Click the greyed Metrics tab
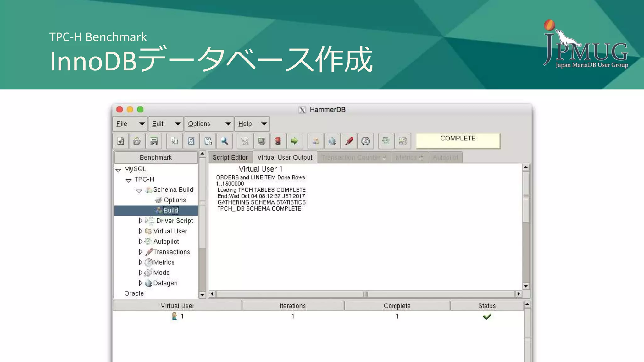Image resolution: width=644 pixels, height=362 pixels. pos(409,157)
